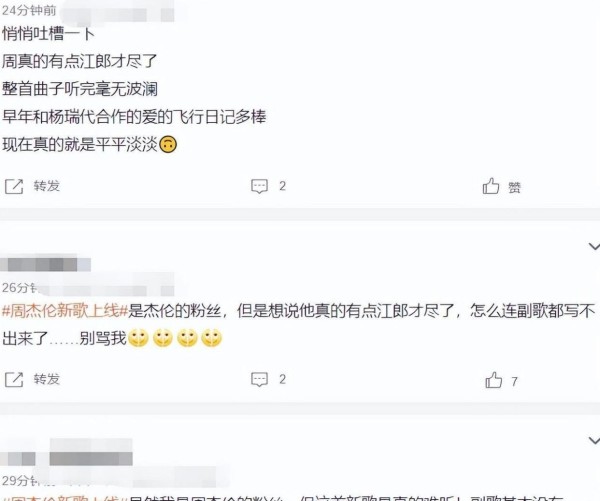Open the #周杰伦新歌上线# hashtag in the second post
Screen dimensions: 600x501
pyautogui.click(x=65, y=310)
